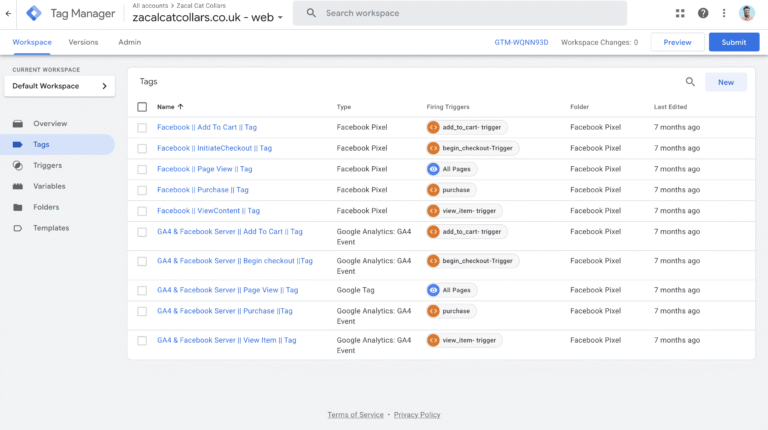Screen dimensions: 768x430
Task: Open the three-dot more options menu
Action: [724, 13]
